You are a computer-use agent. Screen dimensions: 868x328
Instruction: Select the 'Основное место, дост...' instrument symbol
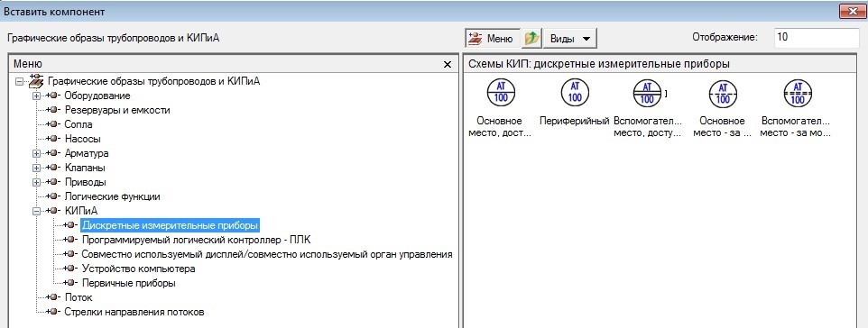click(x=501, y=92)
